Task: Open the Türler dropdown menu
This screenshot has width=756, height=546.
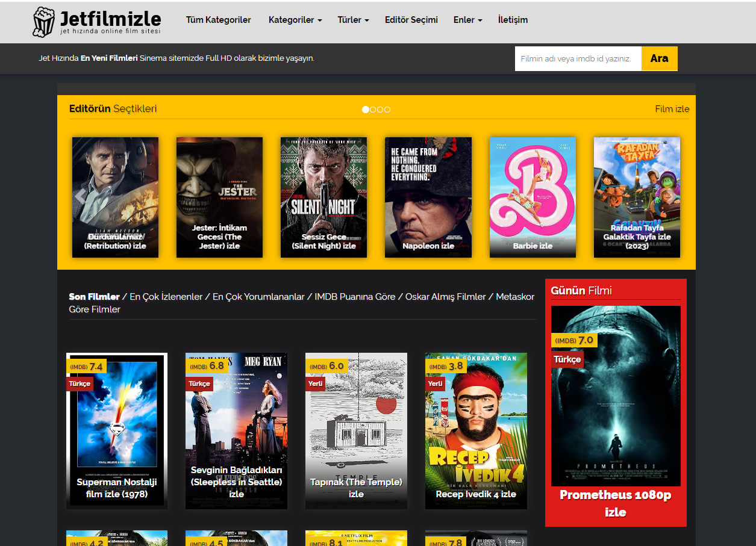Action: 353,20
